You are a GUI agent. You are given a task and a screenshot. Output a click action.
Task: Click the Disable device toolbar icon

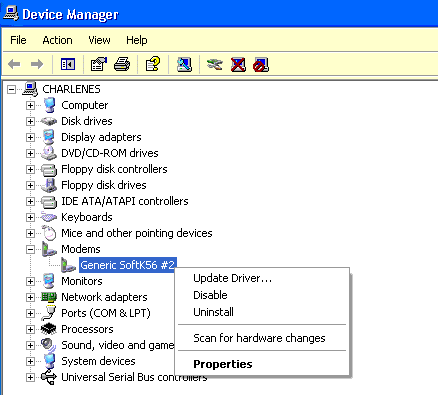(x=261, y=64)
